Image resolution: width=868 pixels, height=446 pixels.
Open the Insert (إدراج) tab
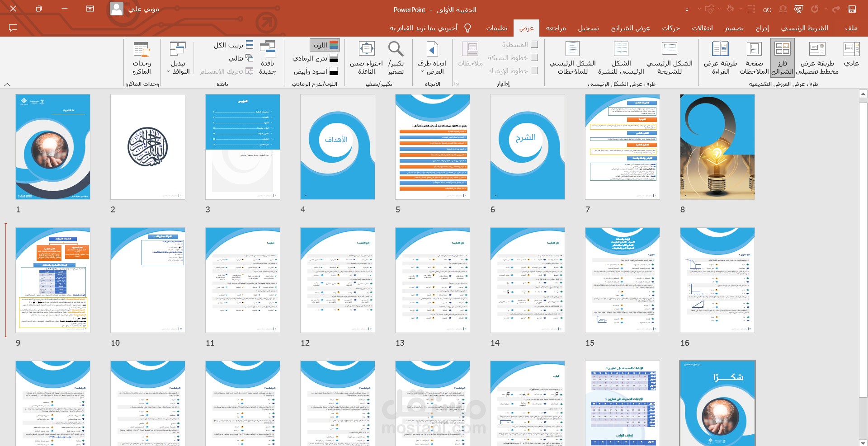tap(762, 28)
